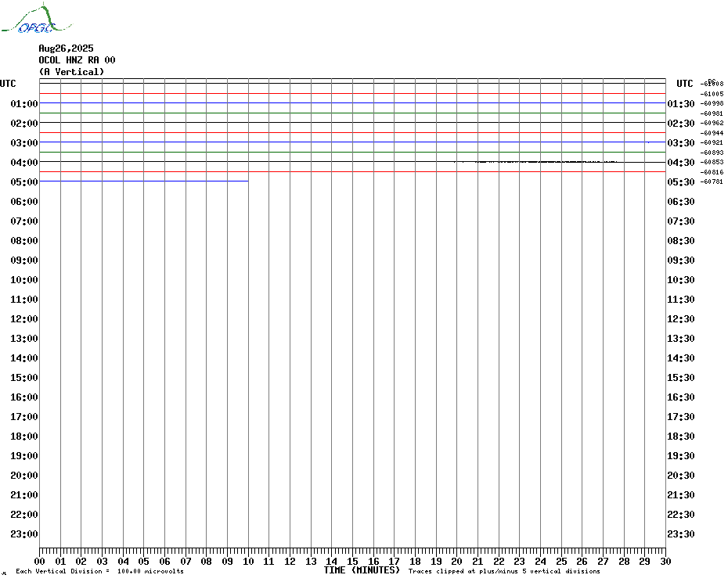Image resolution: width=728 pixels, height=582 pixels.
Task: Click the -60816 offset value
Action: (x=712, y=172)
